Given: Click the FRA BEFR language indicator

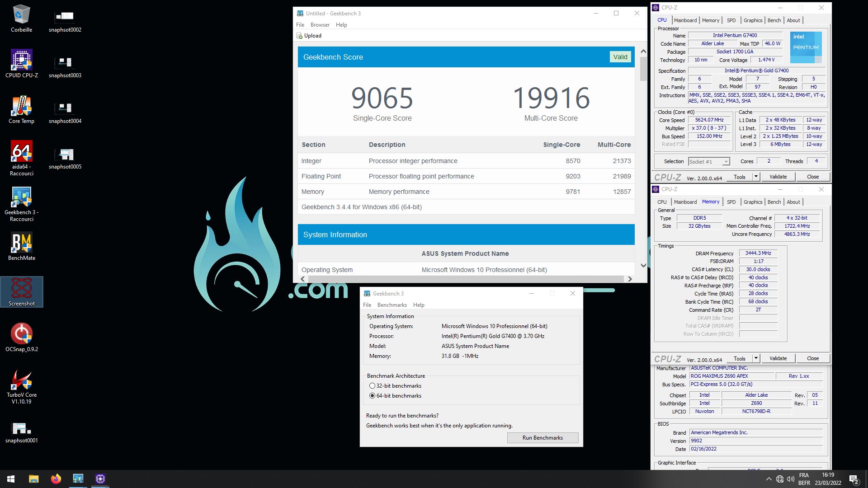Looking at the screenshot, I should [x=804, y=479].
